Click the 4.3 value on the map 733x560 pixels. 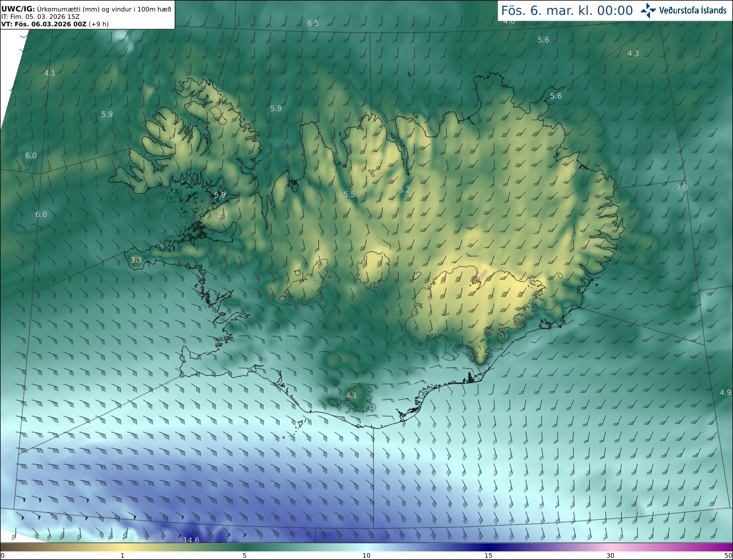pos(633,54)
